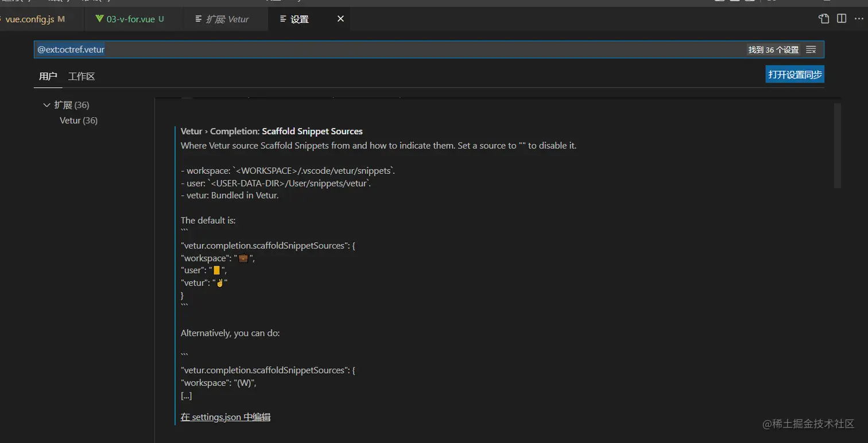Focus the @ext:octref.vetur search field
Screen dimensions: 868x443
pyautogui.click(x=344, y=50)
